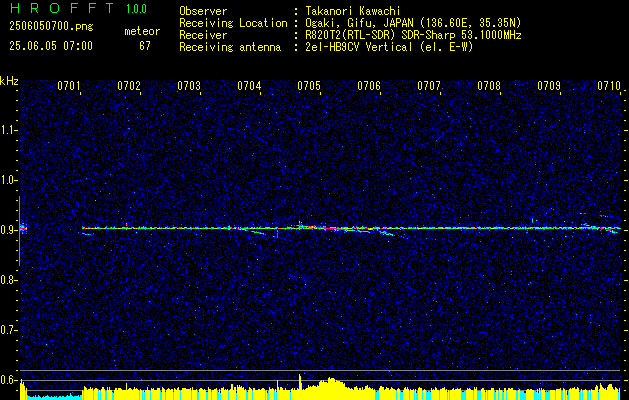Click time marker 0709
629x400 pixels.
[x=549, y=86]
